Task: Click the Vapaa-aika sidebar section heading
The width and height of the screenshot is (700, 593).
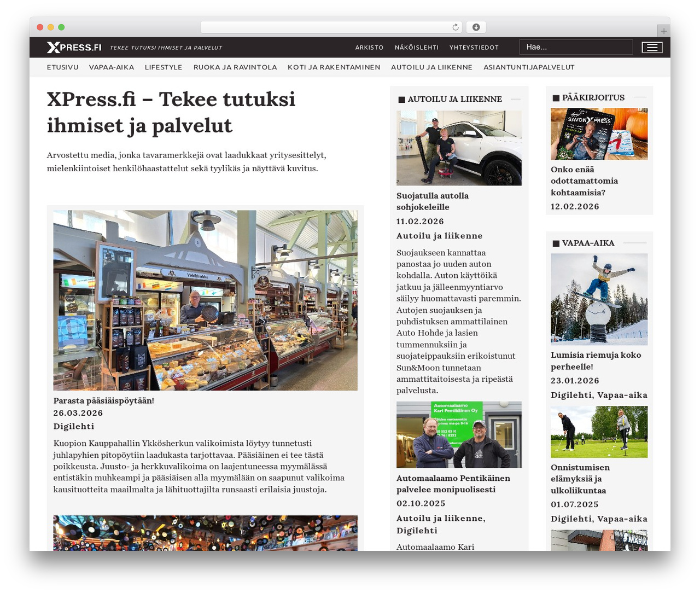Action: point(588,243)
